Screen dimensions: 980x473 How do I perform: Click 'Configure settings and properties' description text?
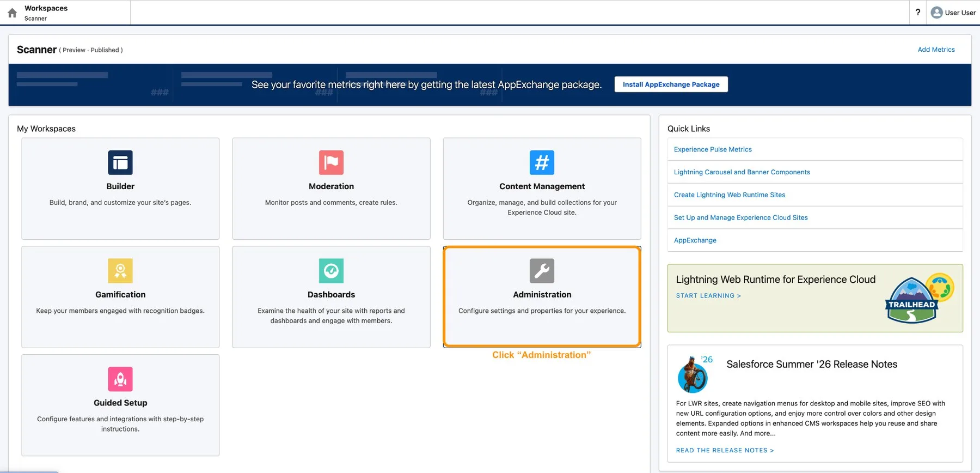[x=542, y=311]
